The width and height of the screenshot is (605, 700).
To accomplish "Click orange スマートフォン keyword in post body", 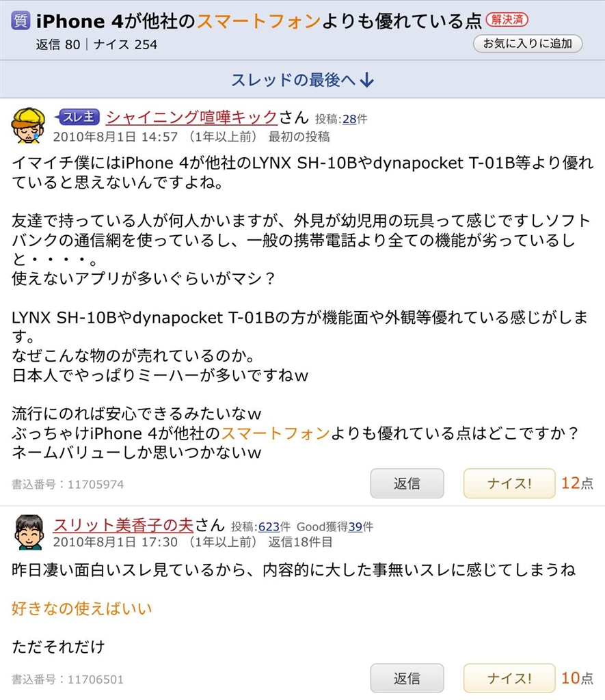I will pyautogui.click(x=275, y=433).
